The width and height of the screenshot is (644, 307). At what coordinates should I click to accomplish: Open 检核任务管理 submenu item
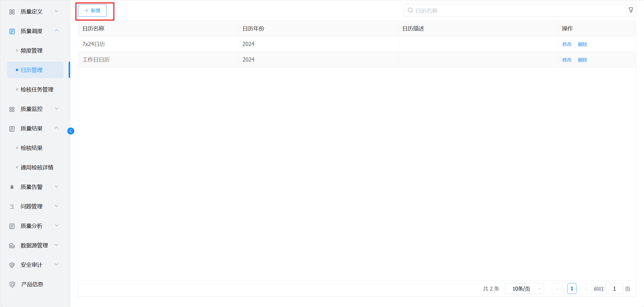37,90
